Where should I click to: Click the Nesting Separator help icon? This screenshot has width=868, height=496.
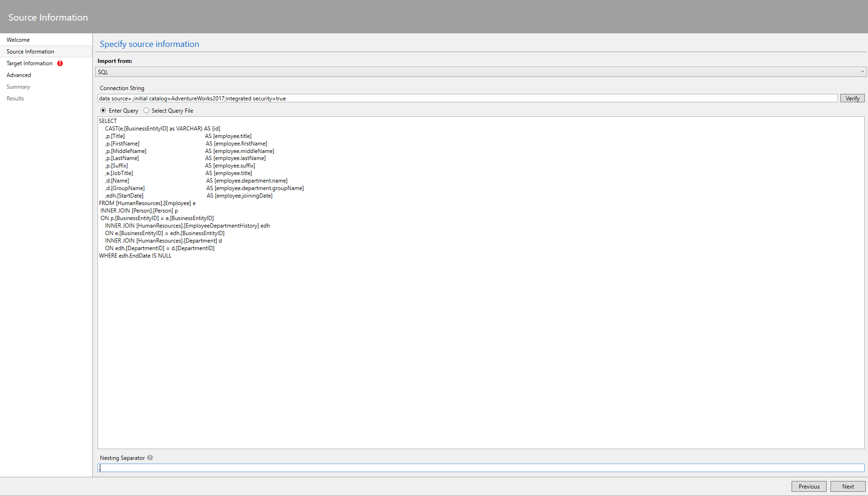[150, 458]
